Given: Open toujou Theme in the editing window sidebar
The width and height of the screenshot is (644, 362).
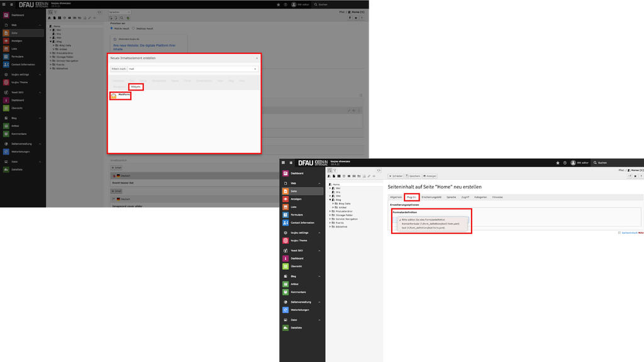Looking at the screenshot, I should coord(299,240).
